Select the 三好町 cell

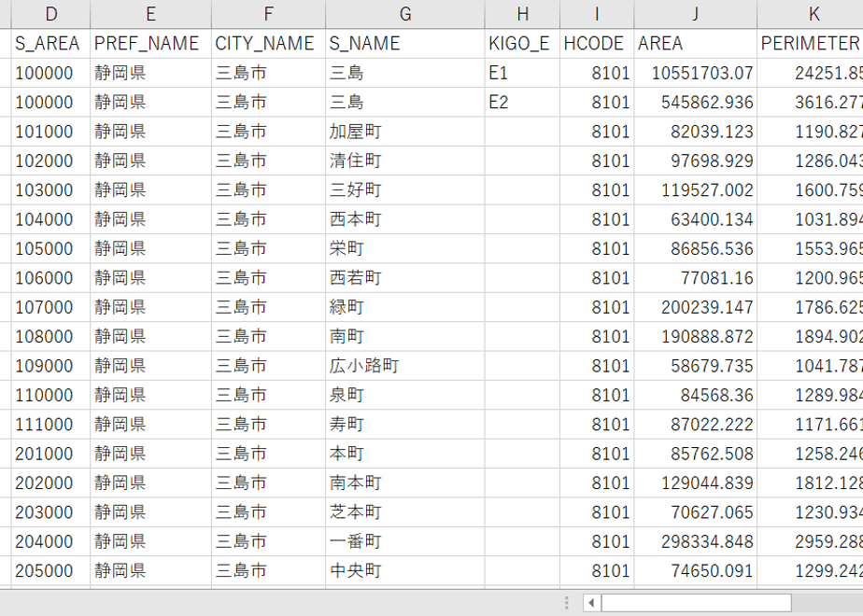pyautogui.click(x=405, y=189)
